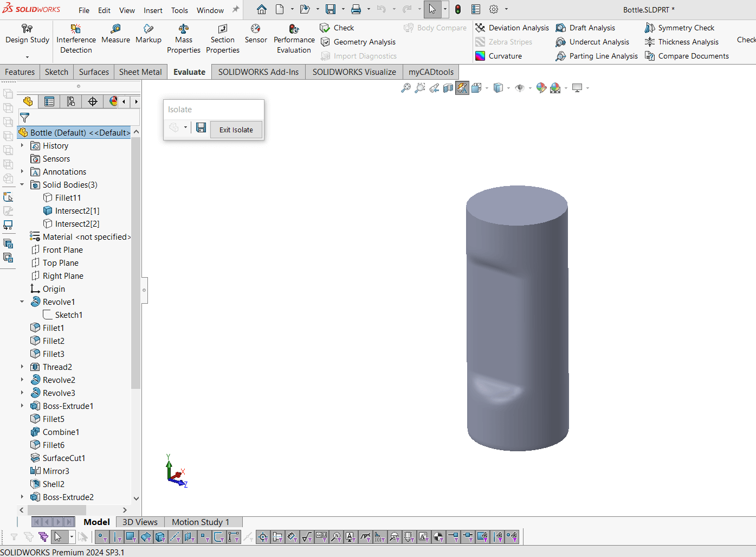Expand the Solid Bodies folder
Image resolution: width=756 pixels, height=557 pixels.
tap(22, 184)
